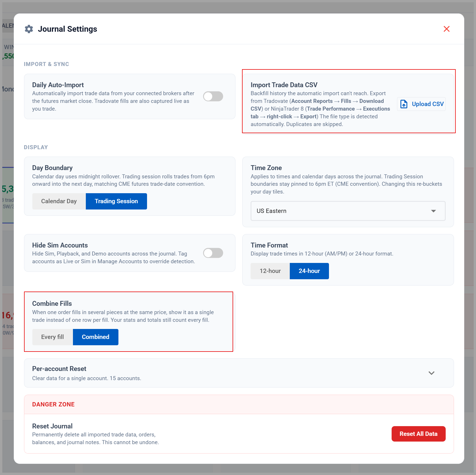Click the IMPORT & SYNC section label
This screenshot has height=475, width=476.
(x=46, y=64)
